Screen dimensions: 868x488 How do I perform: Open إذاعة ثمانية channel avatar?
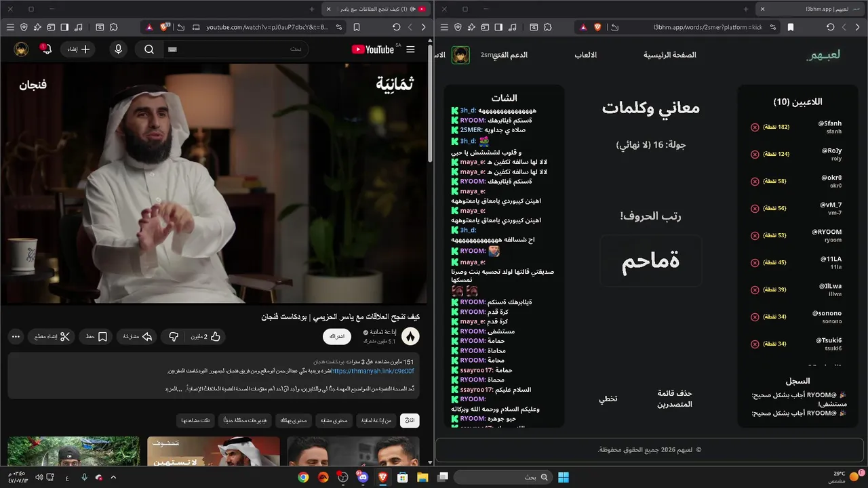[410, 337]
